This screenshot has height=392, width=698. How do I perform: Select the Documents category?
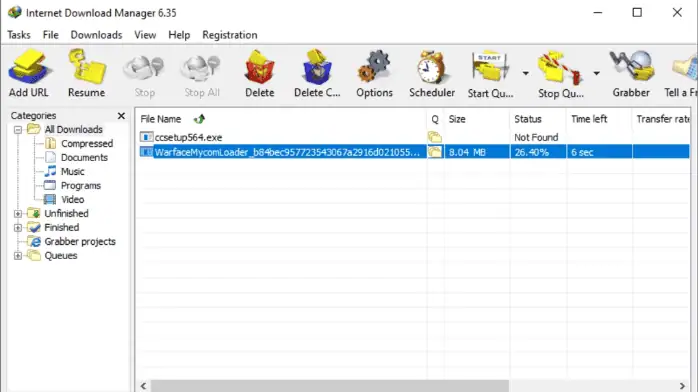[x=84, y=158]
